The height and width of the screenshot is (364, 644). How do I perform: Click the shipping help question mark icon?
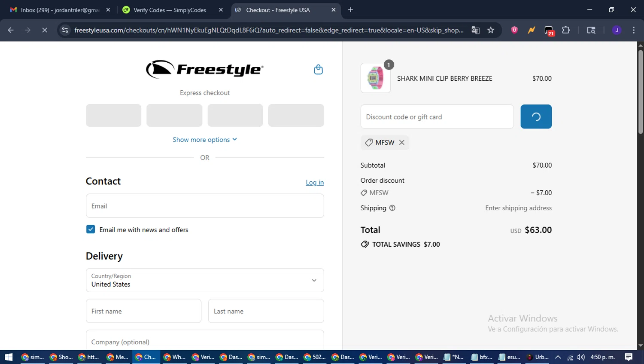click(x=392, y=208)
